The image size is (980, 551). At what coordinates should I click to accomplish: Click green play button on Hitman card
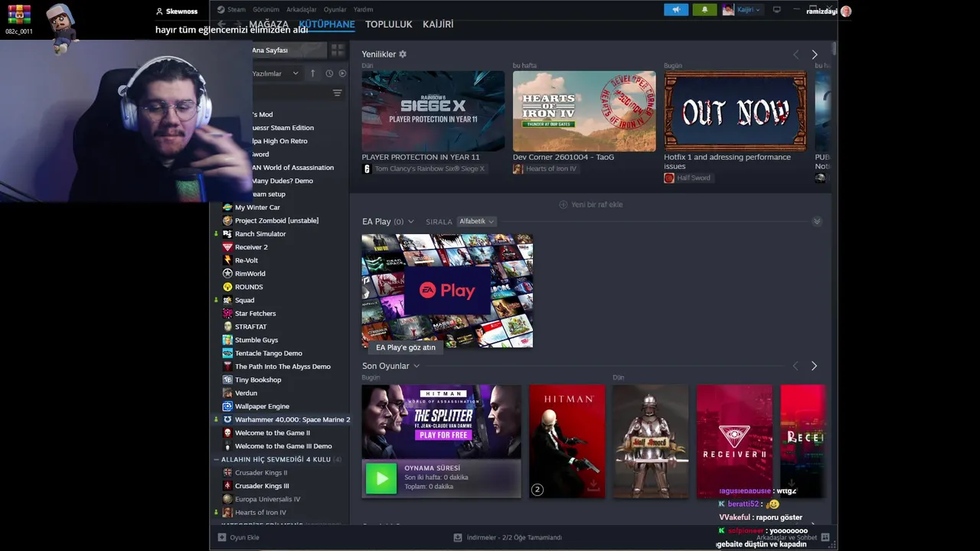[381, 478]
